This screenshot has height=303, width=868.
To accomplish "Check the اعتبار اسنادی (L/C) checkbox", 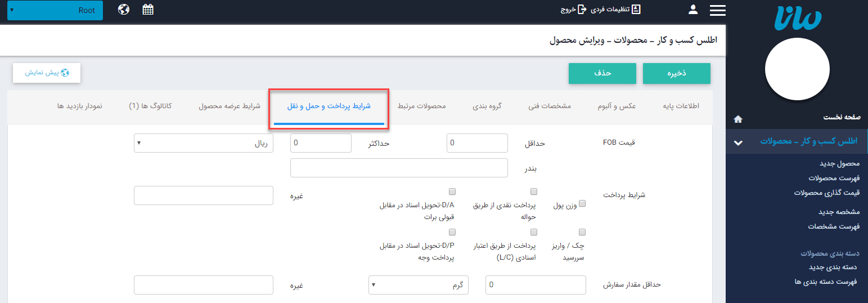I will click(x=534, y=232).
